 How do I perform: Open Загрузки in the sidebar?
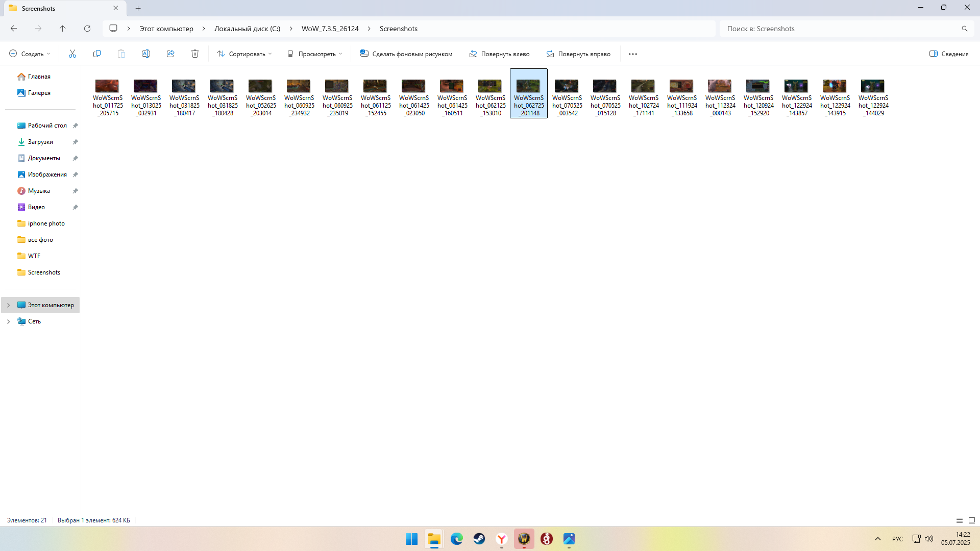[40, 142]
